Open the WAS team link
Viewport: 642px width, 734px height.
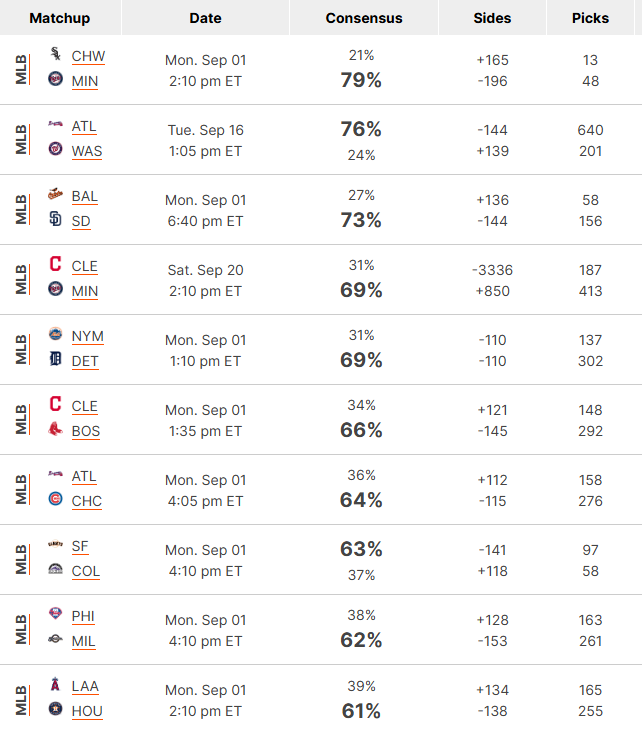pyautogui.click(x=87, y=151)
